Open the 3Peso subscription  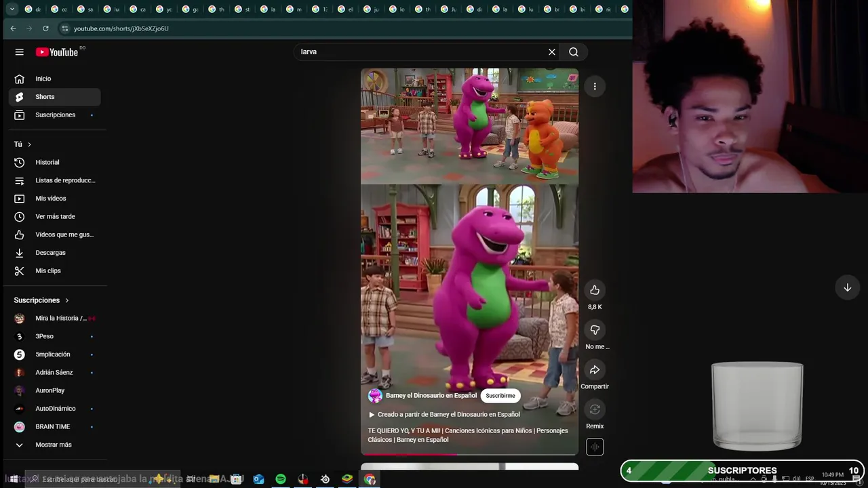coord(54,336)
